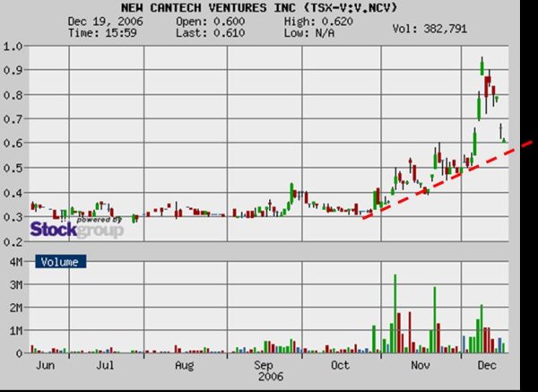Screen dimensions: 538x392
Task: Click the '0.7' price axis label
Action: click(x=13, y=118)
